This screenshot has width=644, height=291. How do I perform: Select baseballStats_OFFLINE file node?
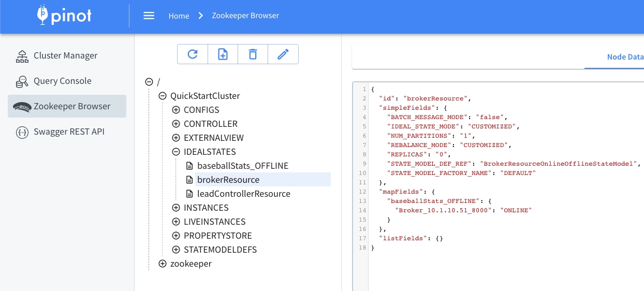pyautogui.click(x=242, y=166)
